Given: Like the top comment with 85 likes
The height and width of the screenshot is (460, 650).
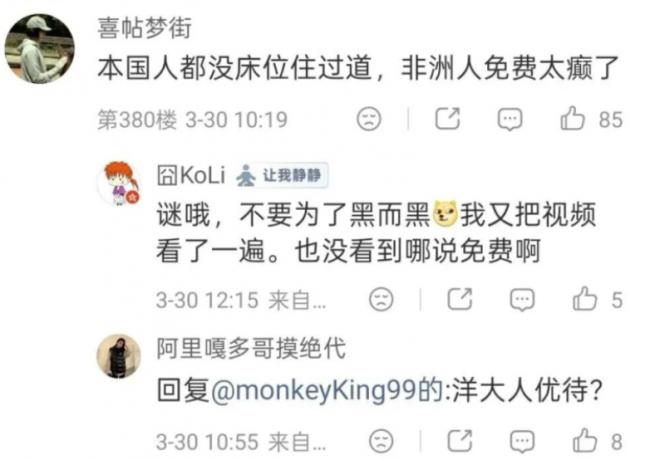Looking at the screenshot, I should point(572,119).
